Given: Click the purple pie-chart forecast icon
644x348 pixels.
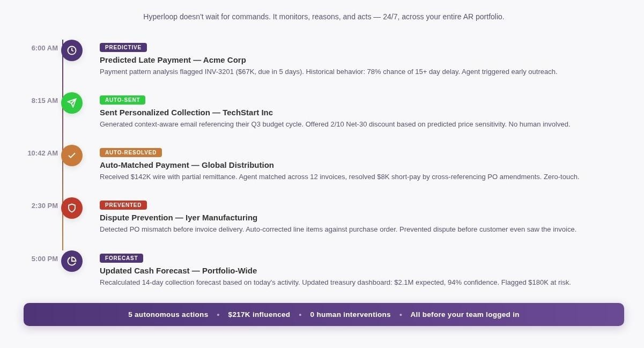Looking at the screenshot, I should (72, 261).
